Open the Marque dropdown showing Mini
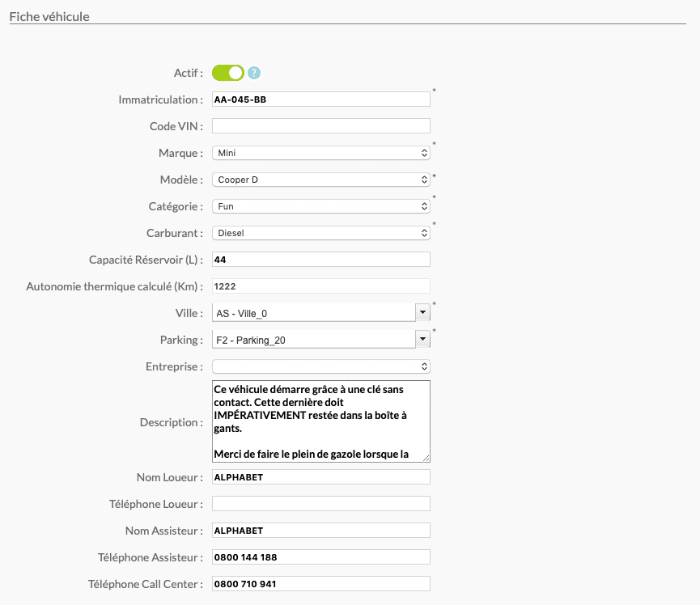 [x=321, y=153]
